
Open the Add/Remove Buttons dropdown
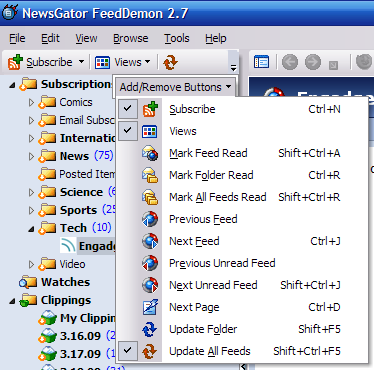(x=175, y=87)
